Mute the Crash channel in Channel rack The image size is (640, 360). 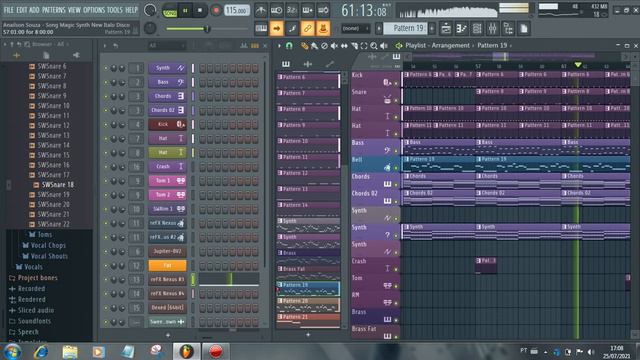click(106, 167)
